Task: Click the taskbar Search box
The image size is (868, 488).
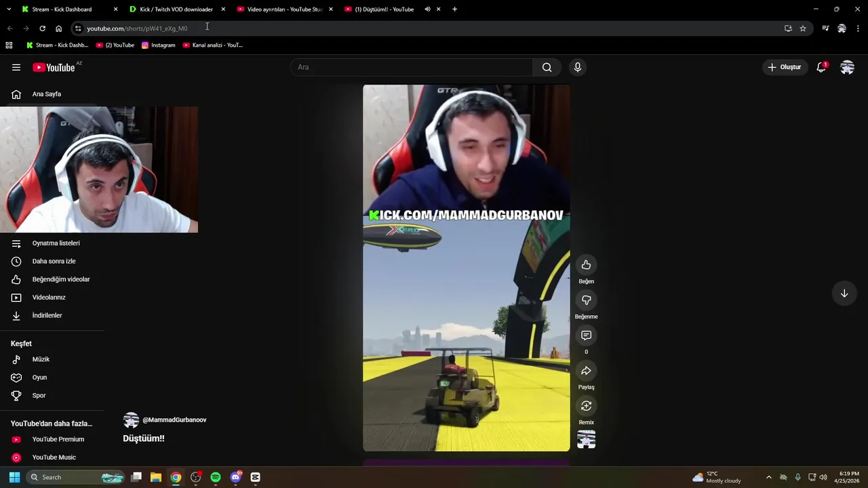Action: tap(76, 477)
